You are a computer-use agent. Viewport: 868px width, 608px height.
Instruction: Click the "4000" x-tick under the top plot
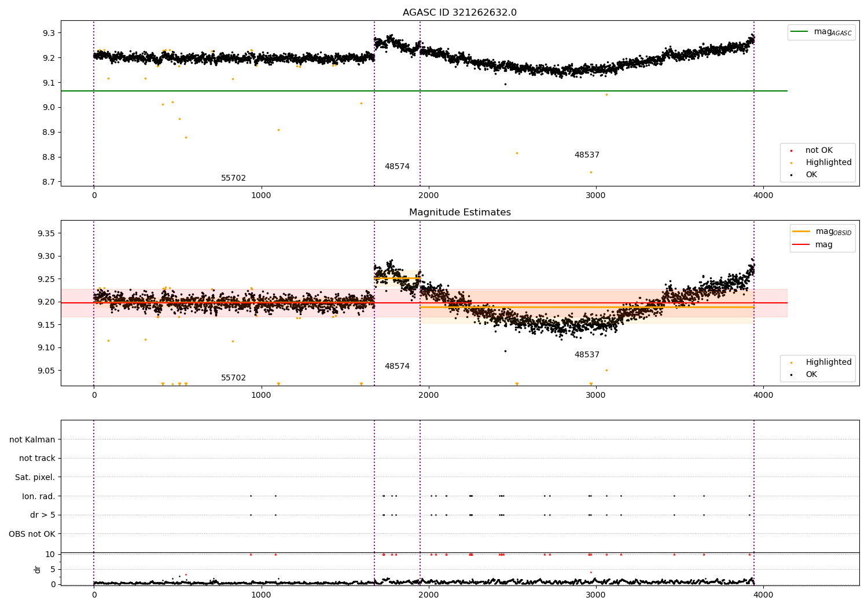[763, 196]
